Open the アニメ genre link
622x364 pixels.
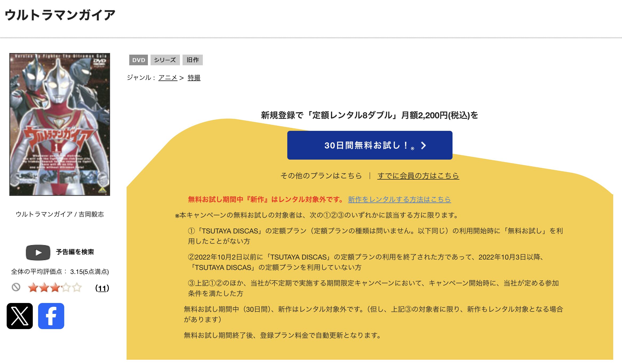[168, 78]
